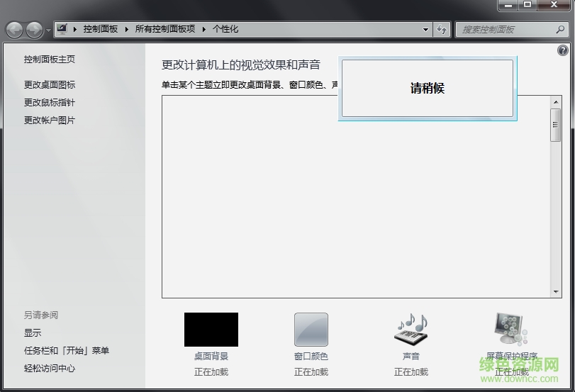Click the 更改计算机上的视觉效果和声音 heading
Viewport: 575px width, 392px height.
[x=241, y=65]
